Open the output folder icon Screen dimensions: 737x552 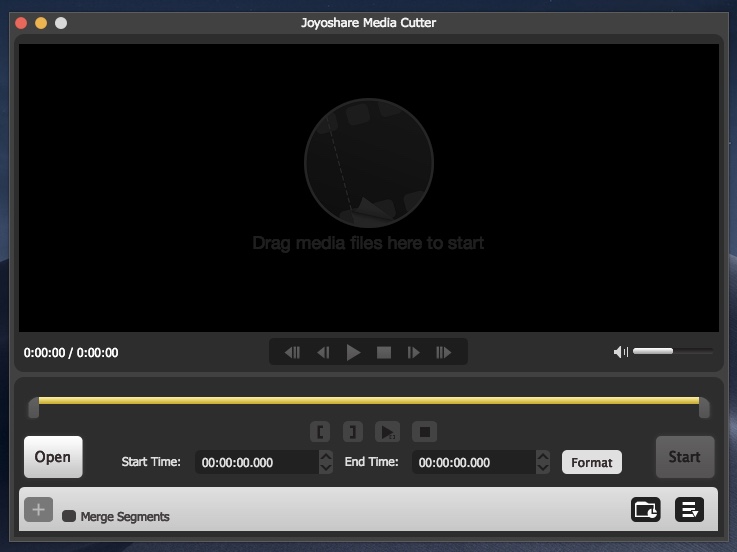(646, 510)
